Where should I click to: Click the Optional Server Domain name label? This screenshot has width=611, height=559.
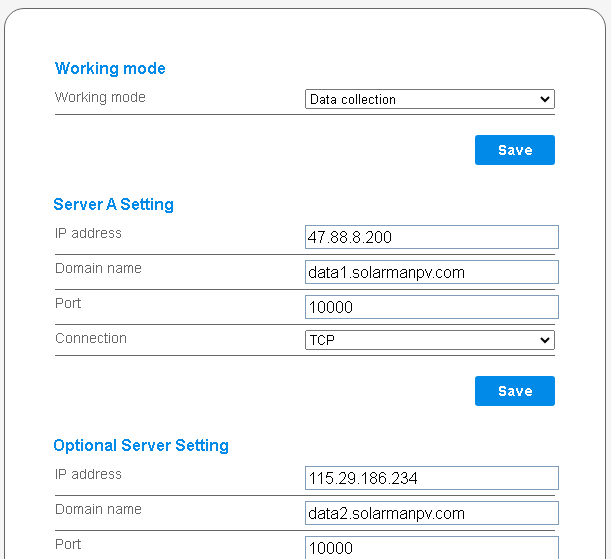(98, 510)
